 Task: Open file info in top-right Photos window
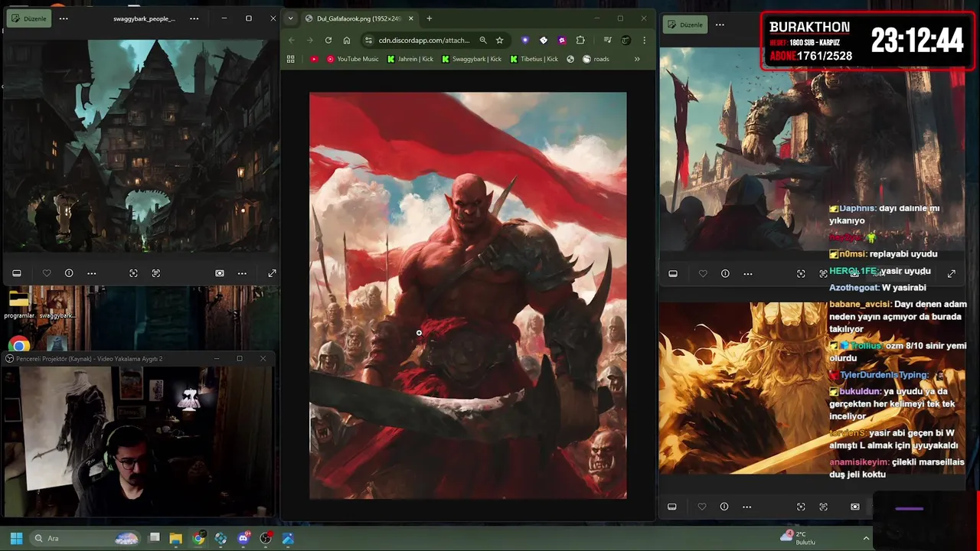coord(725,273)
